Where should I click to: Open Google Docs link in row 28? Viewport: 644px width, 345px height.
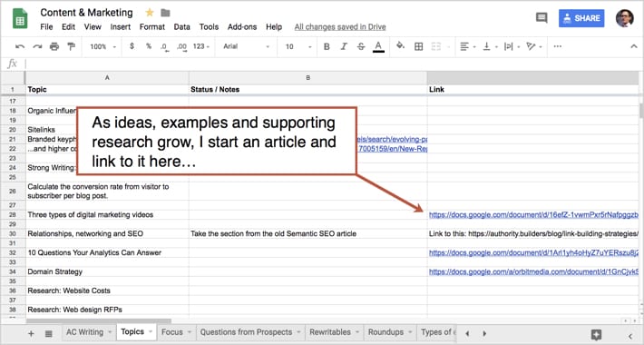tap(533, 214)
